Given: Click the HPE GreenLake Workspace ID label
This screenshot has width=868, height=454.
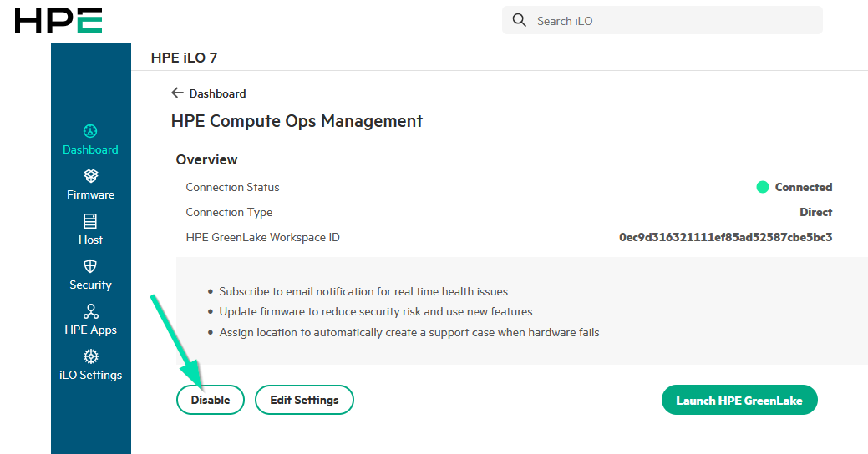Looking at the screenshot, I should tap(263, 237).
